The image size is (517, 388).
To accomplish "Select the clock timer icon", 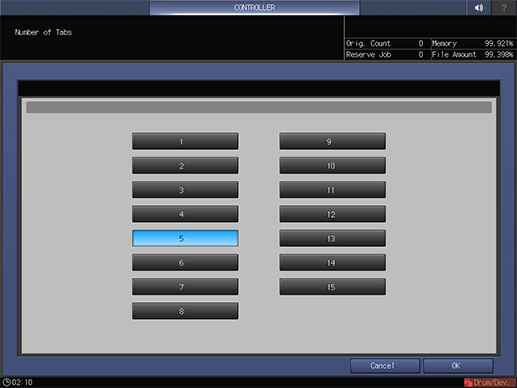I will 6,382.
